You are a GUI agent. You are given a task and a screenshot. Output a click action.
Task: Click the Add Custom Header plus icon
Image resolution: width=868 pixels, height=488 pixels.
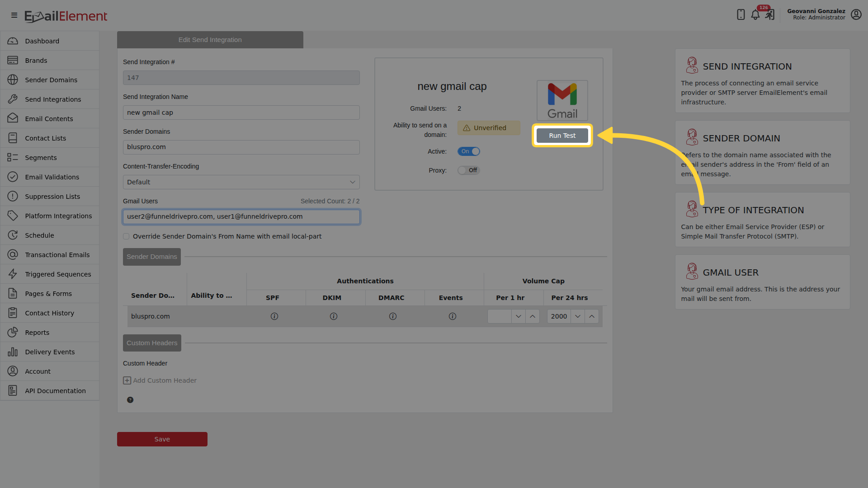click(x=127, y=380)
